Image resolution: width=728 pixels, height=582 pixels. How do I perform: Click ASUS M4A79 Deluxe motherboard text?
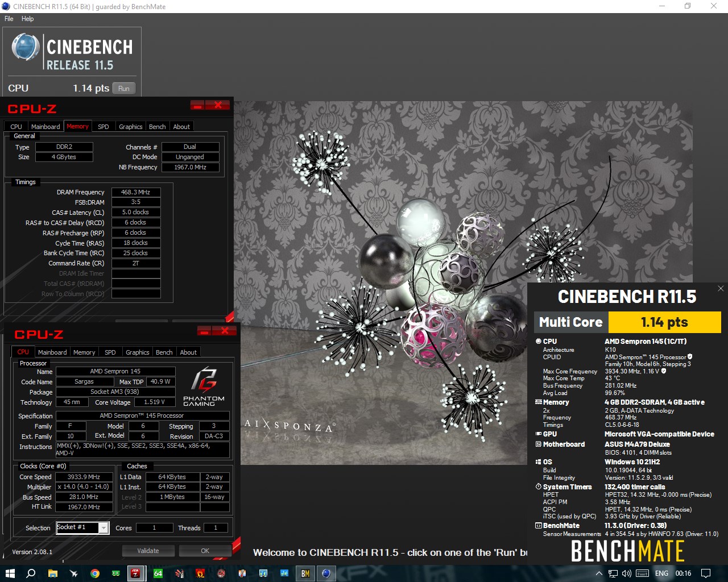coord(637,444)
